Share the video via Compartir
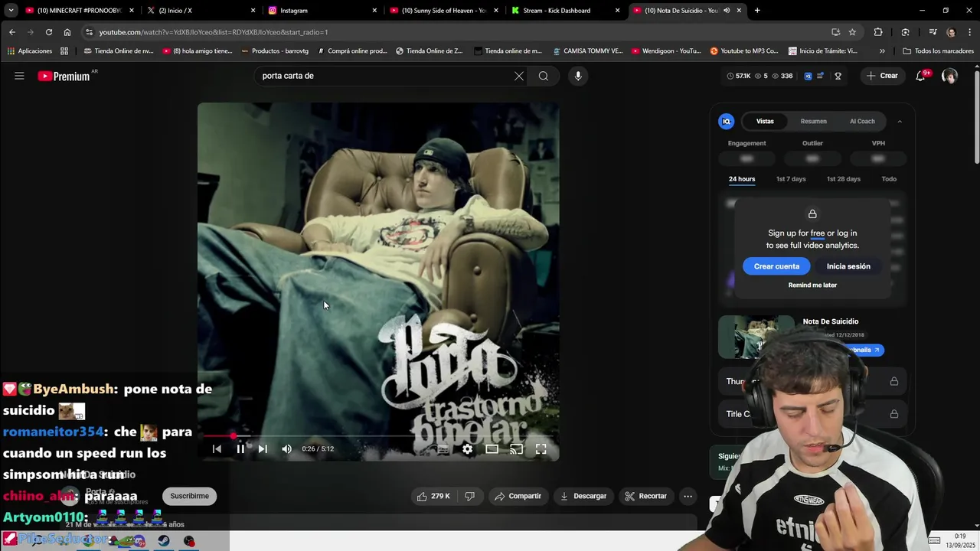Viewport: 980px width, 551px height. 518,496
